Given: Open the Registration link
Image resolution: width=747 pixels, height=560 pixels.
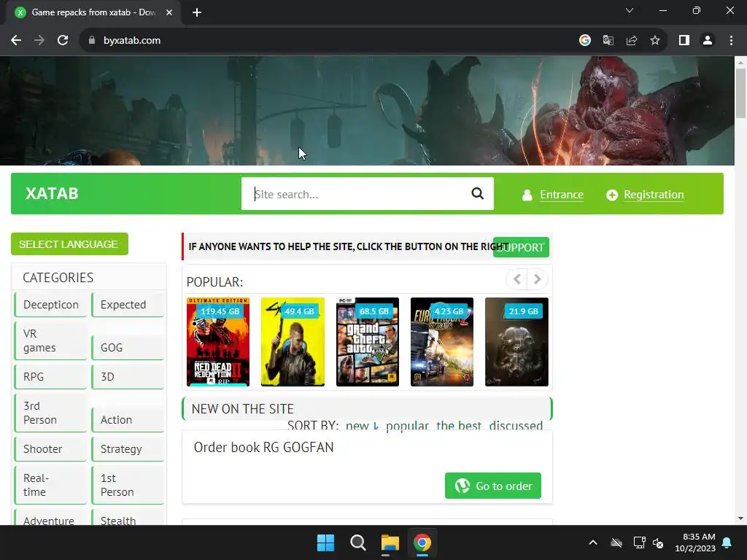Looking at the screenshot, I should [x=654, y=194].
